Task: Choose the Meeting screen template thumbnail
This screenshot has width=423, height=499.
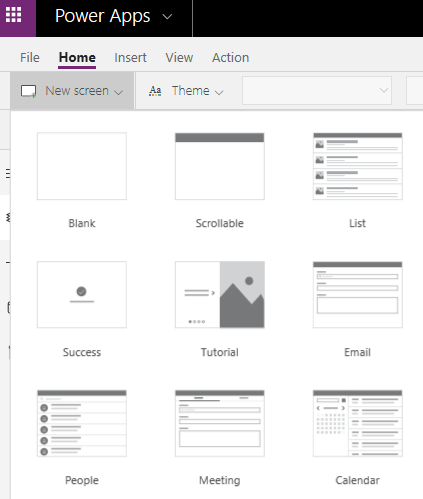Action: [x=220, y=423]
